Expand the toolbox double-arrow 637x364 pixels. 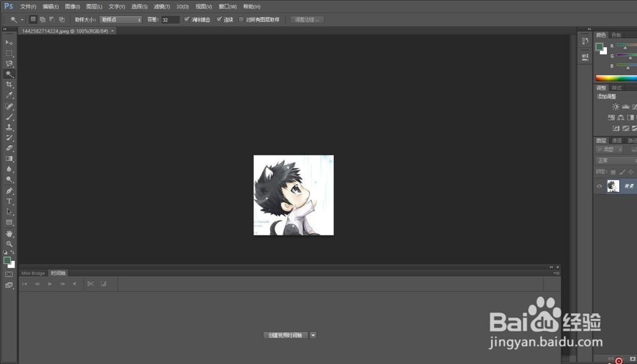(x=5, y=29)
